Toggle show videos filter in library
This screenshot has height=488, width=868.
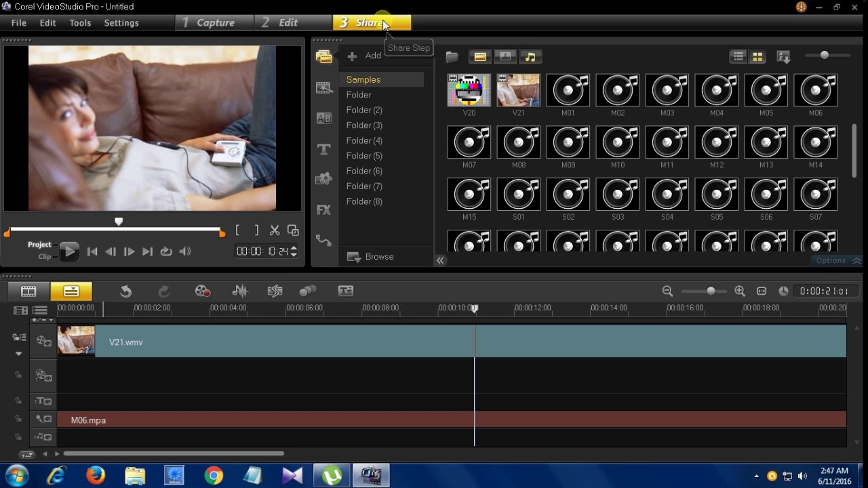pos(480,57)
